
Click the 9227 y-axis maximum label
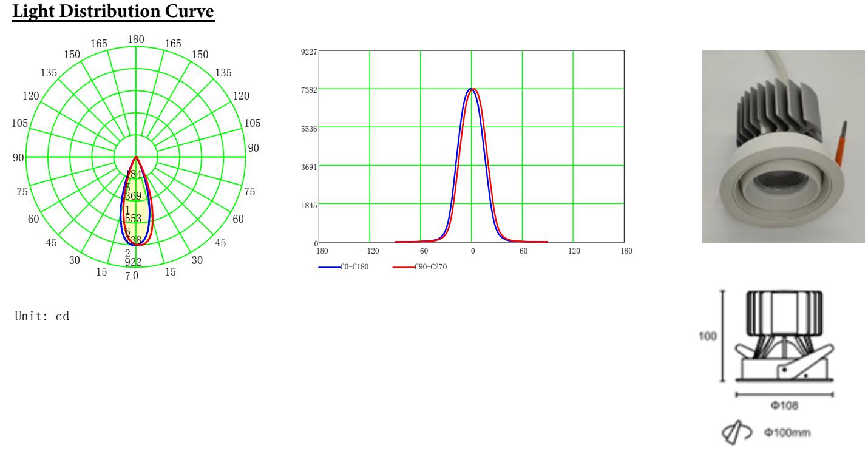tap(308, 52)
